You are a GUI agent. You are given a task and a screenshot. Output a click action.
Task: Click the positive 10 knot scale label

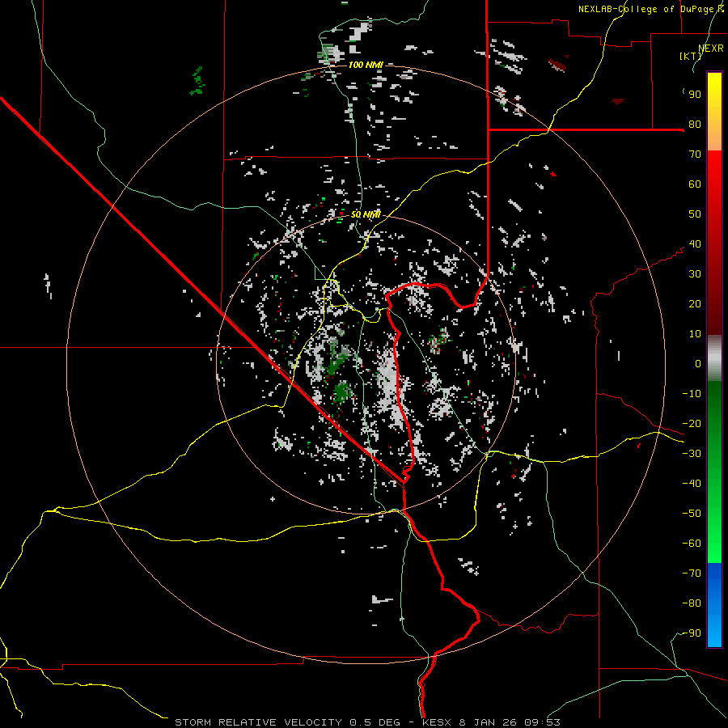[695, 334]
